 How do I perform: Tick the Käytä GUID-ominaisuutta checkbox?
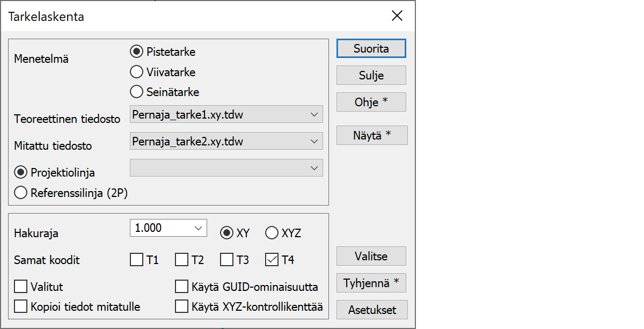182,287
